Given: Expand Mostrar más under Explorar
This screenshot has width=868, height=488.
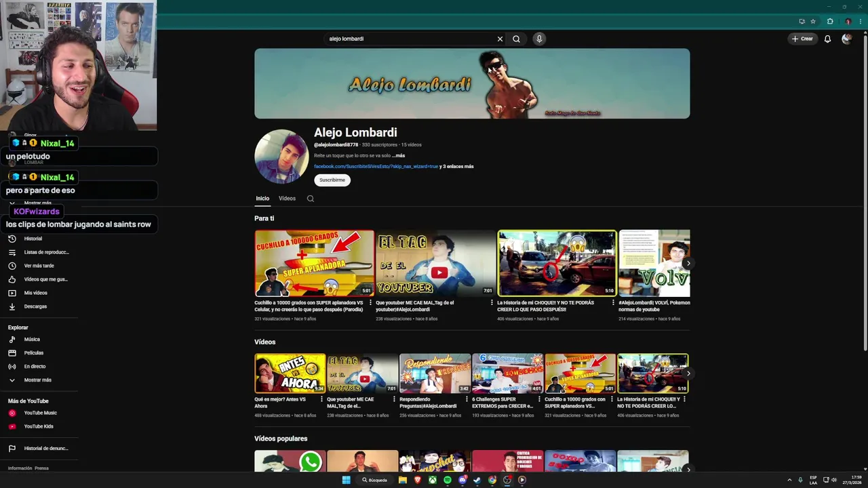Looking at the screenshot, I should coord(31,380).
